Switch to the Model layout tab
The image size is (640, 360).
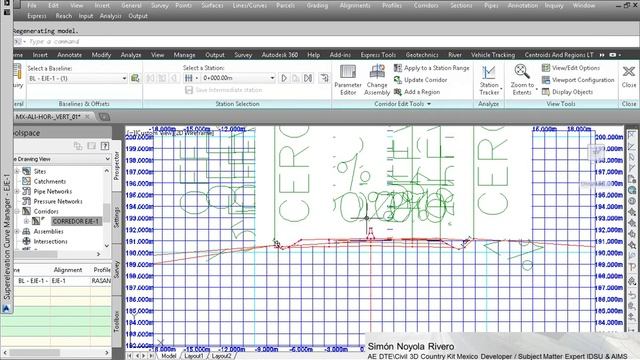click(x=168, y=356)
